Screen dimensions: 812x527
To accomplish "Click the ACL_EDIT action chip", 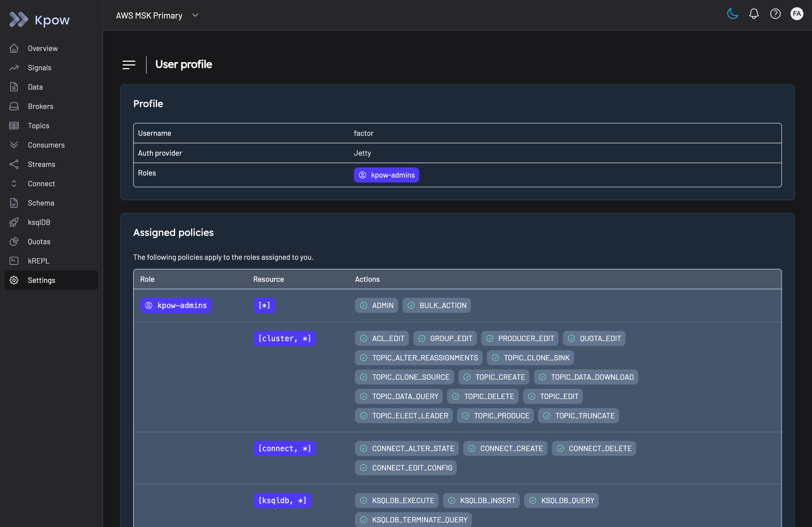I will click(382, 338).
